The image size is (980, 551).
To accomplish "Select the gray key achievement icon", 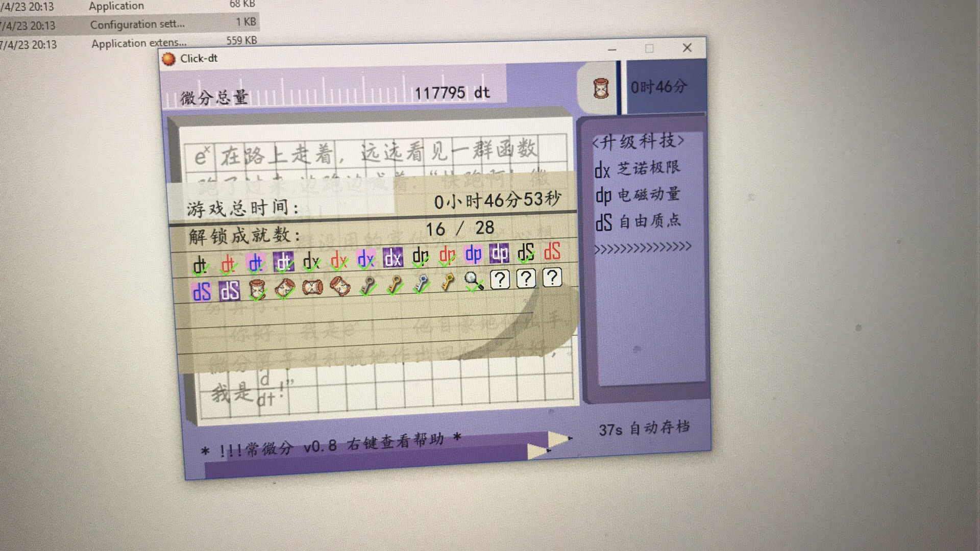I will pyautogui.click(x=367, y=285).
